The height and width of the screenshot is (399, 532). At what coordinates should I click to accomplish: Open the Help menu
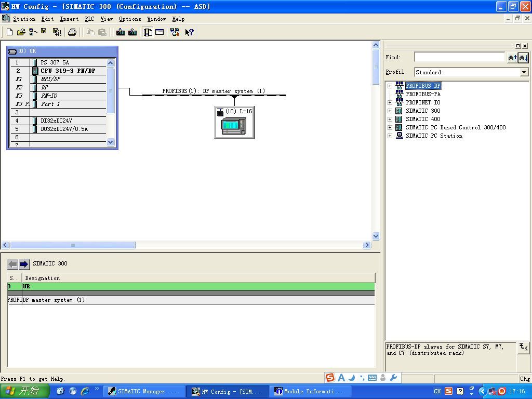pyautogui.click(x=178, y=19)
